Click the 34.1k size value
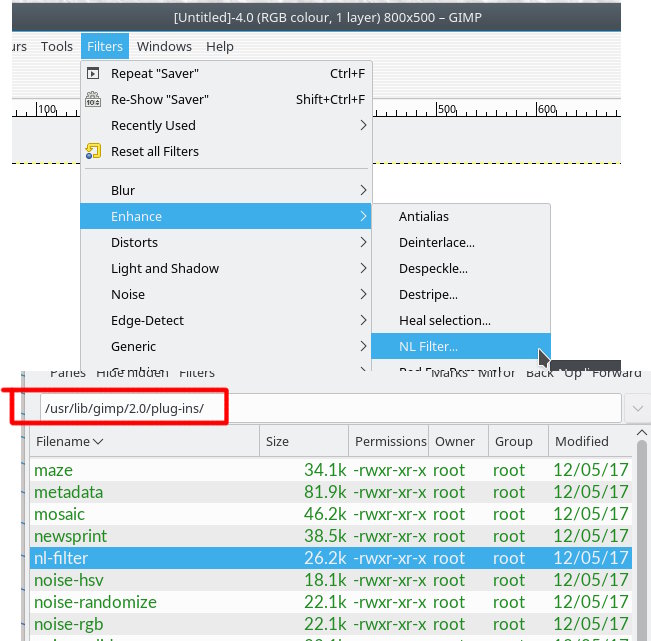This screenshot has width=651, height=641. point(325,470)
